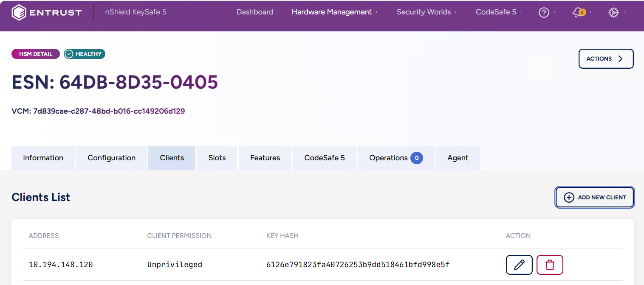Screen dimensions: 644x285
Task: Edit client 10.194.148.120 with pencil icon
Action: pos(519,265)
